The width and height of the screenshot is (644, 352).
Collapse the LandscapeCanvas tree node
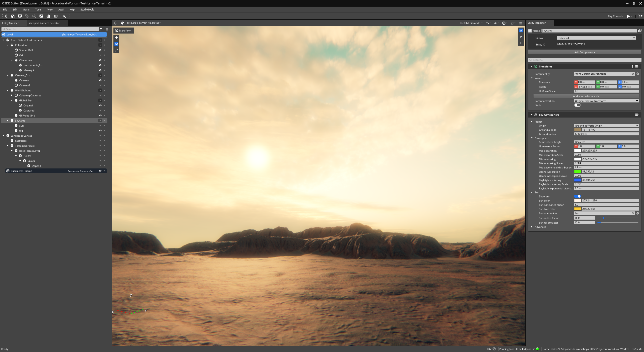tap(4, 136)
